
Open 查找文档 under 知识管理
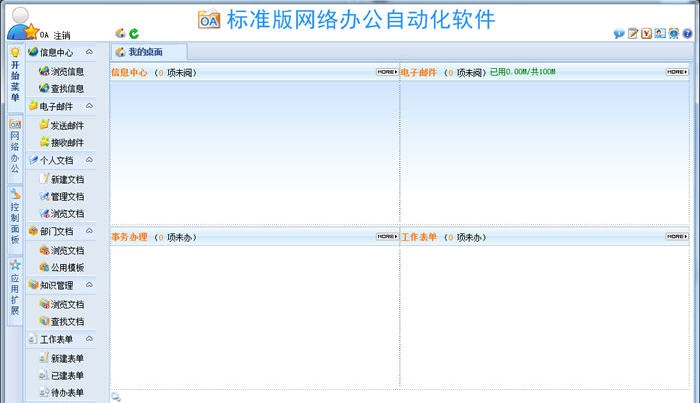[62, 321]
